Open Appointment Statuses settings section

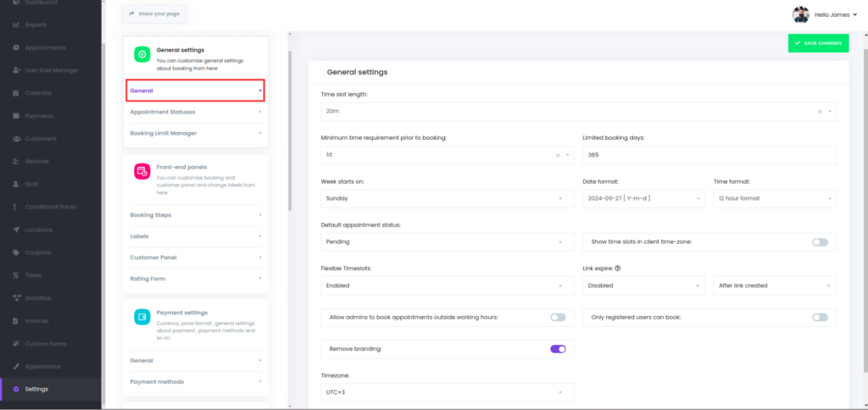tap(196, 112)
